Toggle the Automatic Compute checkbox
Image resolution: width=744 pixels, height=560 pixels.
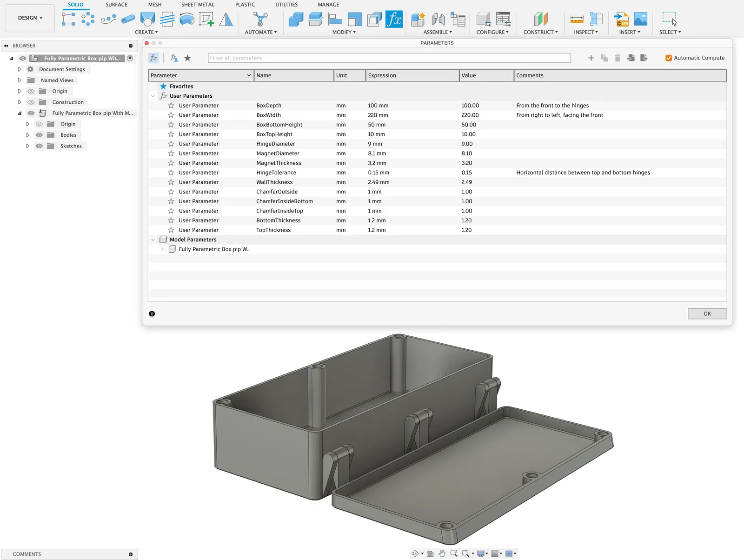click(x=669, y=58)
